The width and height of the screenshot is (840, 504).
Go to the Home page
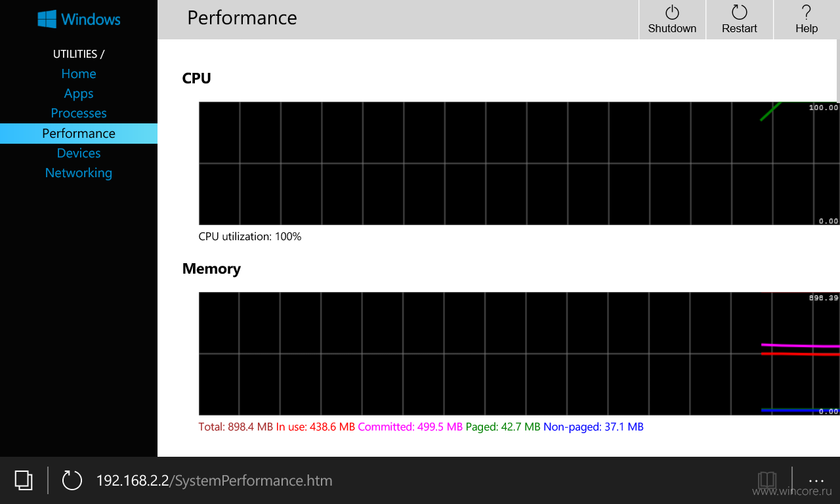pos(79,73)
